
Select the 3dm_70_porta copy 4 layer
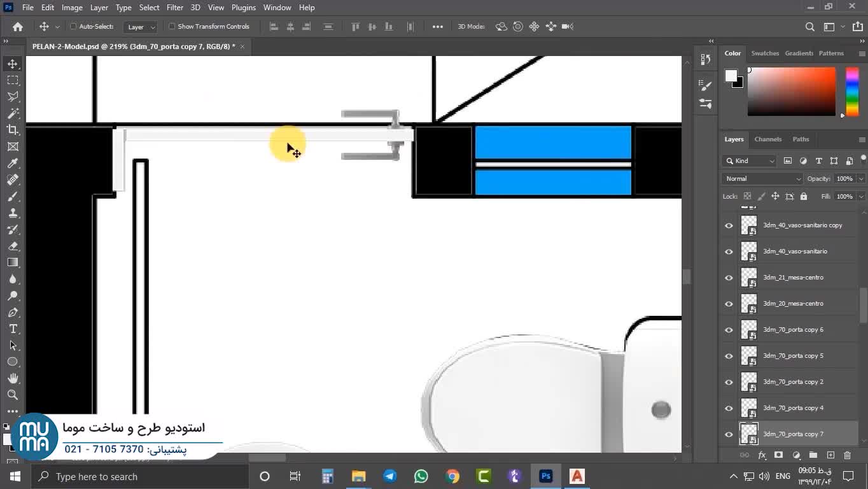point(793,408)
